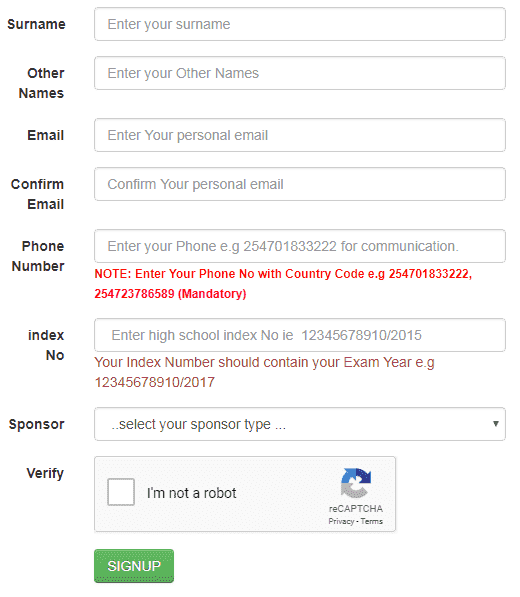
Task: Click the red phone country code note
Action: [283, 284]
